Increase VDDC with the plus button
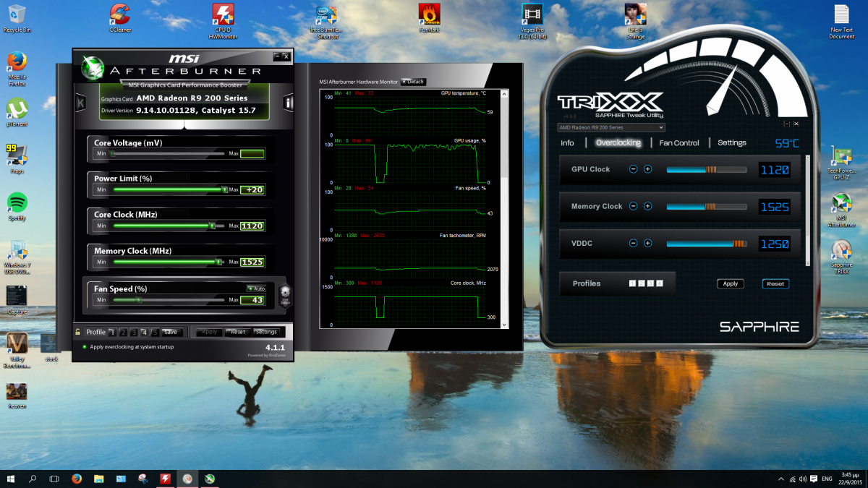The height and width of the screenshot is (488, 868). (x=647, y=244)
